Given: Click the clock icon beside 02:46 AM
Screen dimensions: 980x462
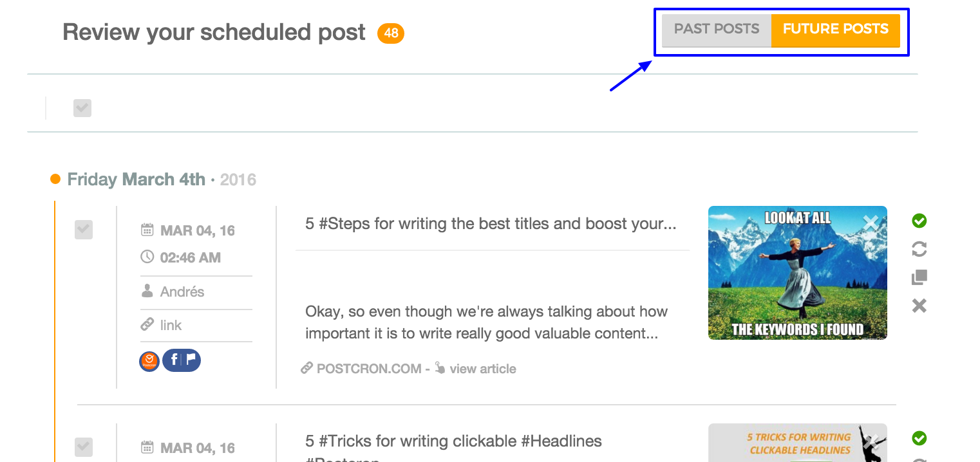Looking at the screenshot, I should point(147,257).
